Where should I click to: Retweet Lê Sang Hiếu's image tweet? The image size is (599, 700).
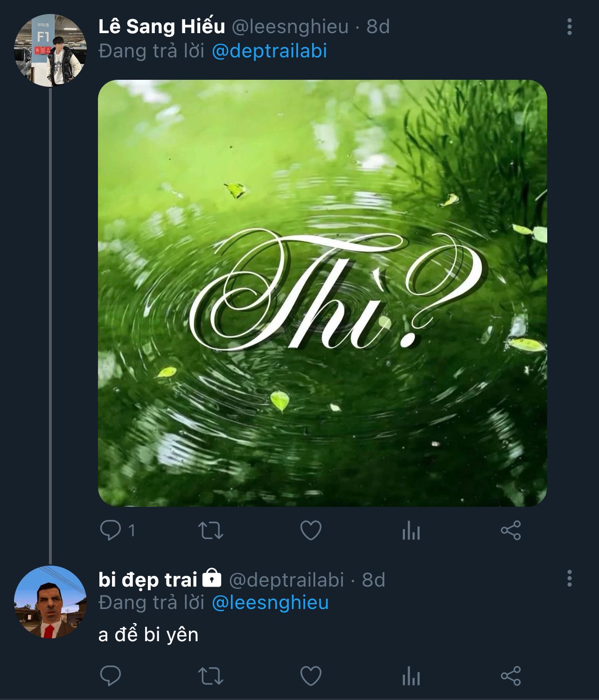(211, 531)
